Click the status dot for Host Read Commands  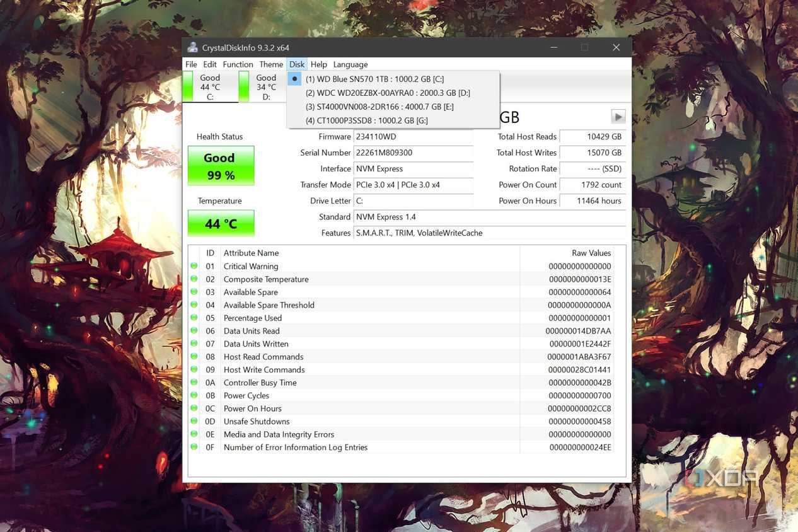coord(194,357)
